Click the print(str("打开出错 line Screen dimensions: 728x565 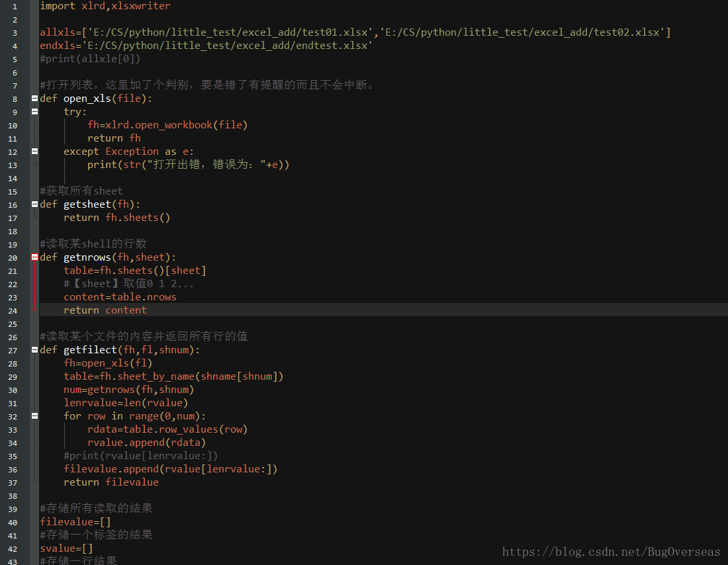189,165
